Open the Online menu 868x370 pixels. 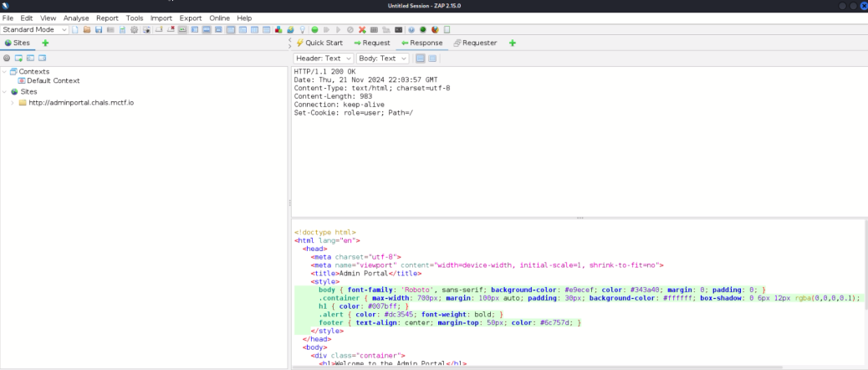[220, 18]
